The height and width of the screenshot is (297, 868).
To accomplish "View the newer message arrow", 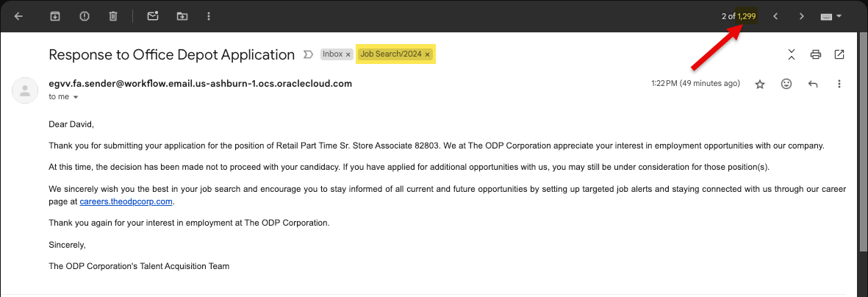I will click(x=775, y=16).
